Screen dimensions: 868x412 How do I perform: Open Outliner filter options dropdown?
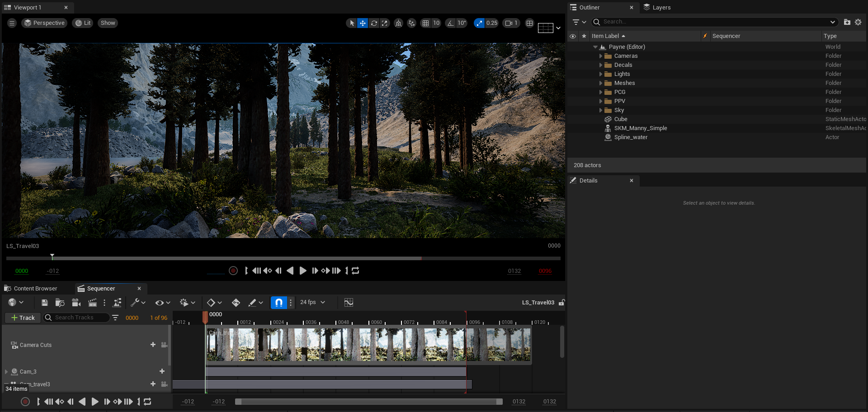579,22
